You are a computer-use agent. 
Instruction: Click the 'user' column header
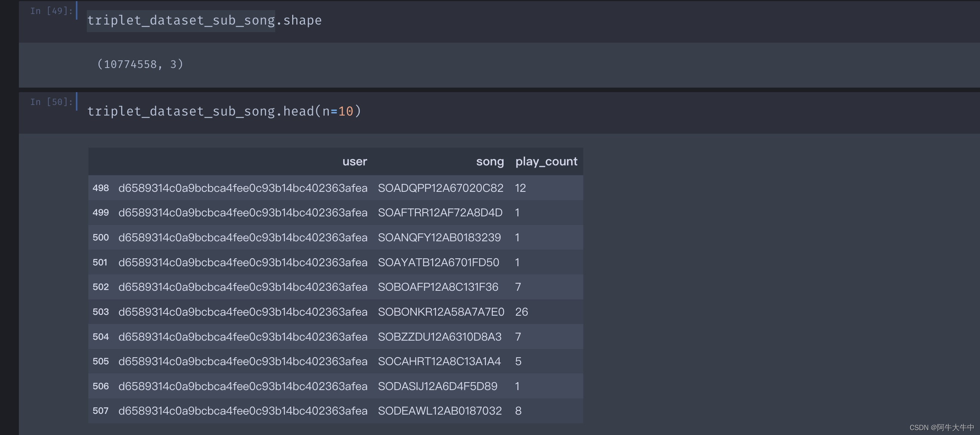pyautogui.click(x=354, y=161)
